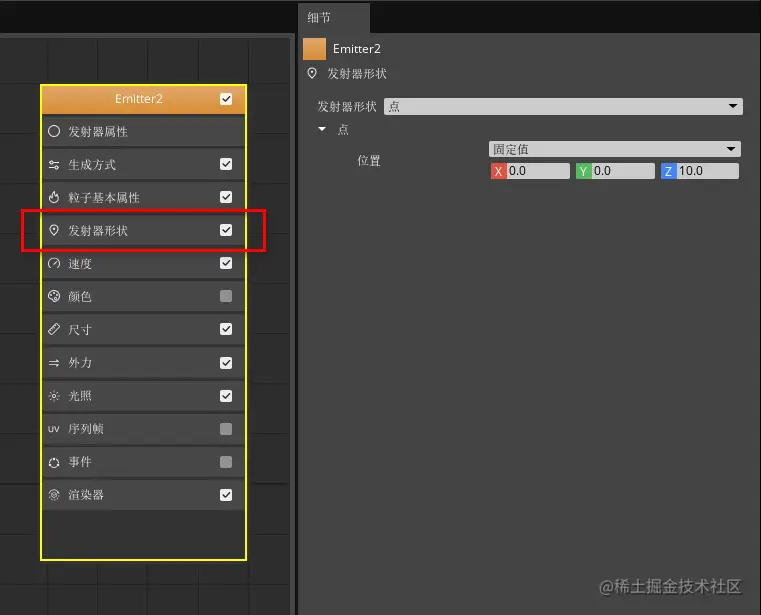Viewport: 761px width, 615px height.
Task: Click the location pin icon beside 发射器形状 row
Action: click(x=54, y=230)
